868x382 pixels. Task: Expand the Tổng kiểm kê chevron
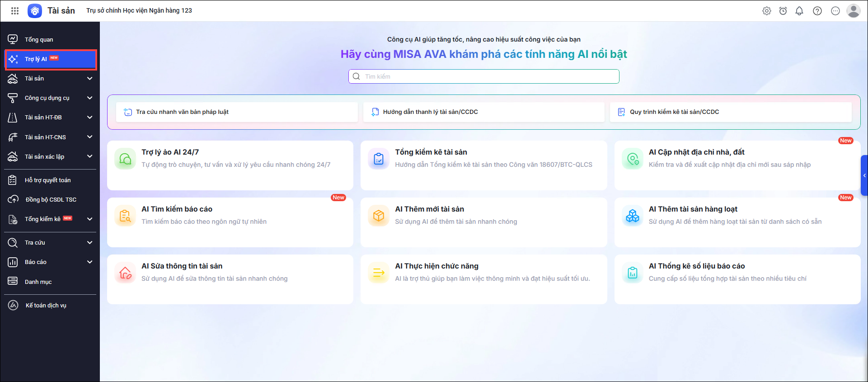click(x=90, y=219)
